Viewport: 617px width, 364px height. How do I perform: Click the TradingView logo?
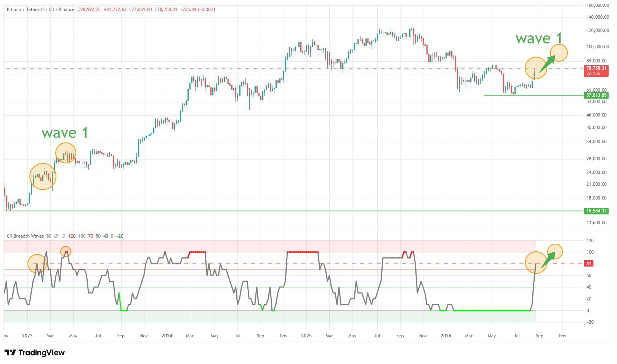pos(35,353)
